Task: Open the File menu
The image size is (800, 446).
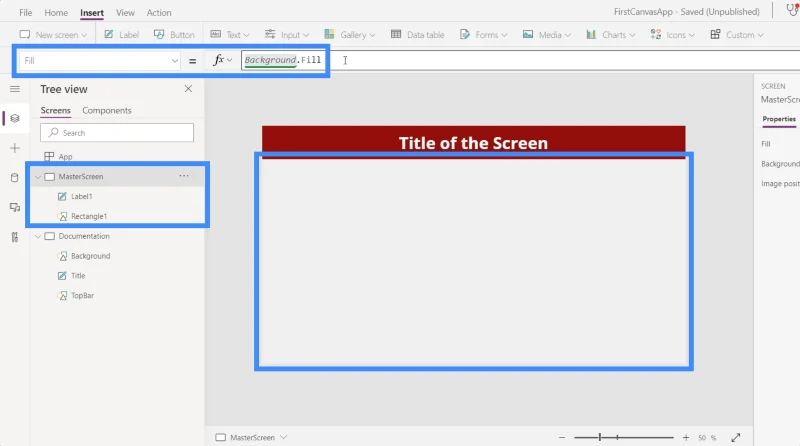Action: (26, 13)
